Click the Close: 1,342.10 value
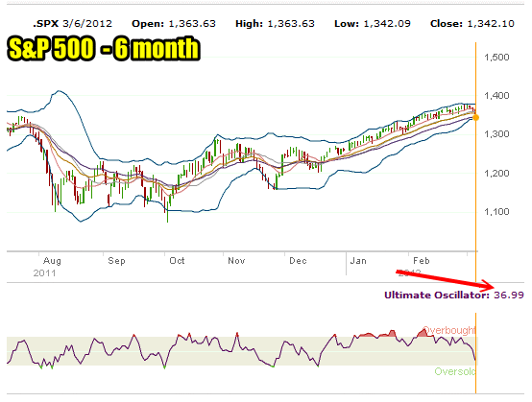 coord(472,24)
